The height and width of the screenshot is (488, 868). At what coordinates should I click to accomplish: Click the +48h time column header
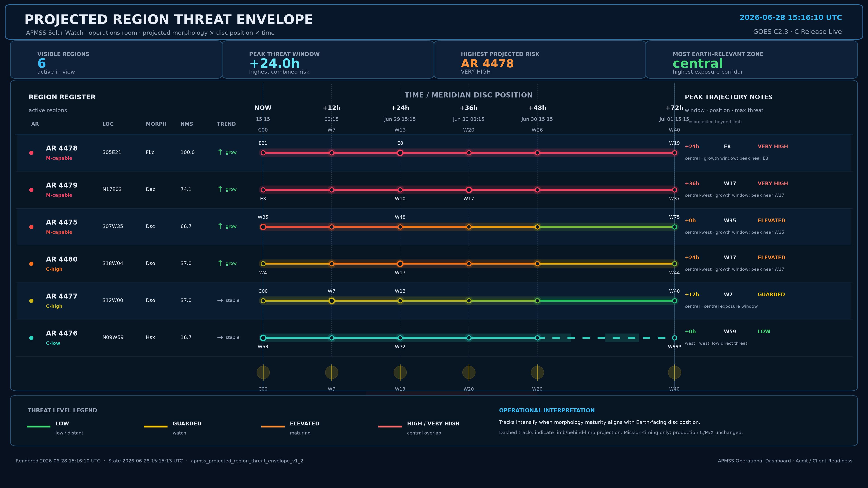click(537, 108)
